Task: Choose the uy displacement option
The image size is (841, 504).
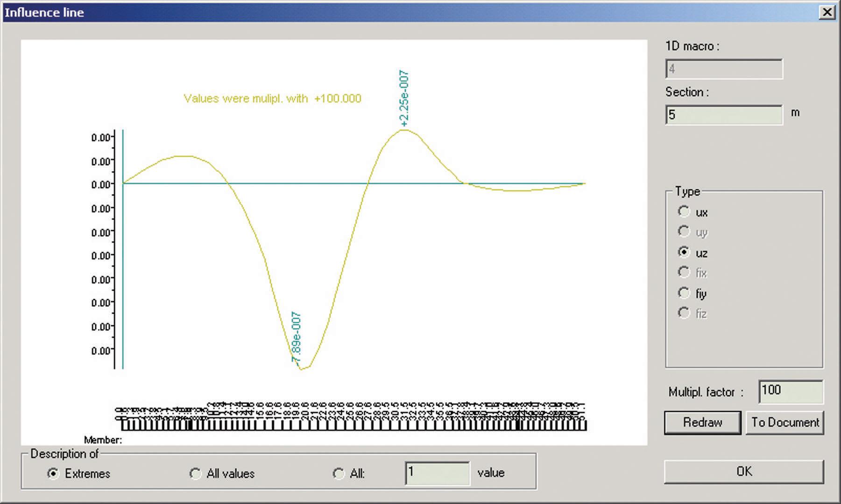Action: pyautogui.click(x=684, y=232)
